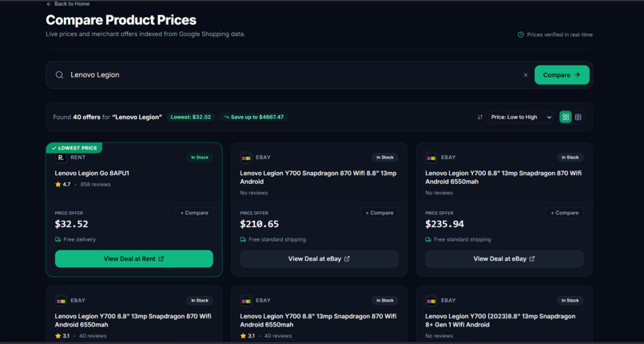Add Legion Go 8APU1 to compare
The width and height of the screenshot is (644, 344).
pos(194,213)
